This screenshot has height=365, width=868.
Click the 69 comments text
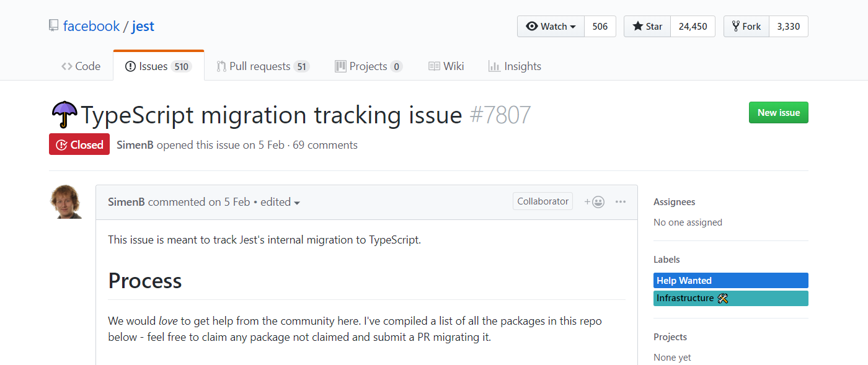[325, 145]
